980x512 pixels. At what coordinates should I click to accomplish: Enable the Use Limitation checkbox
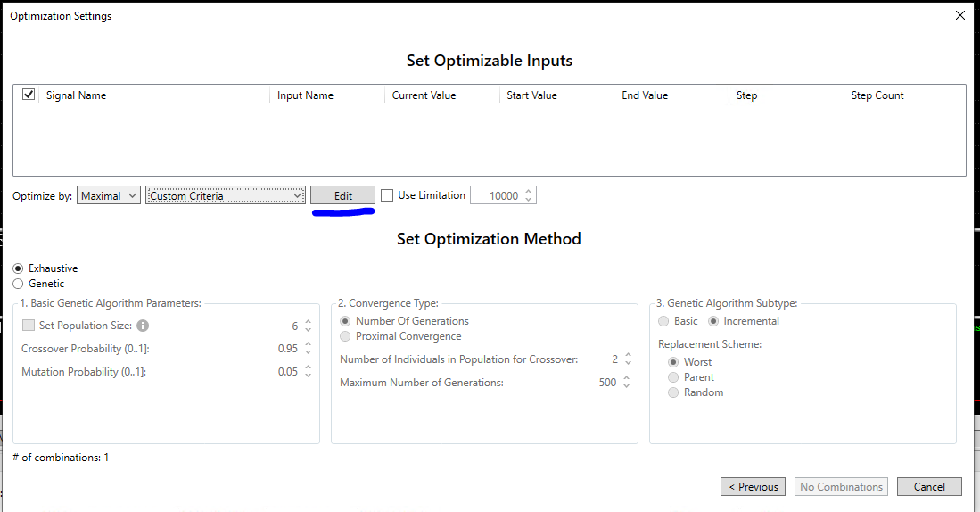click(387, 195)
